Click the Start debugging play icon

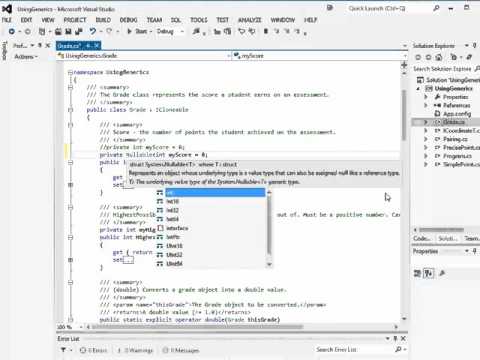click(129, 31)
